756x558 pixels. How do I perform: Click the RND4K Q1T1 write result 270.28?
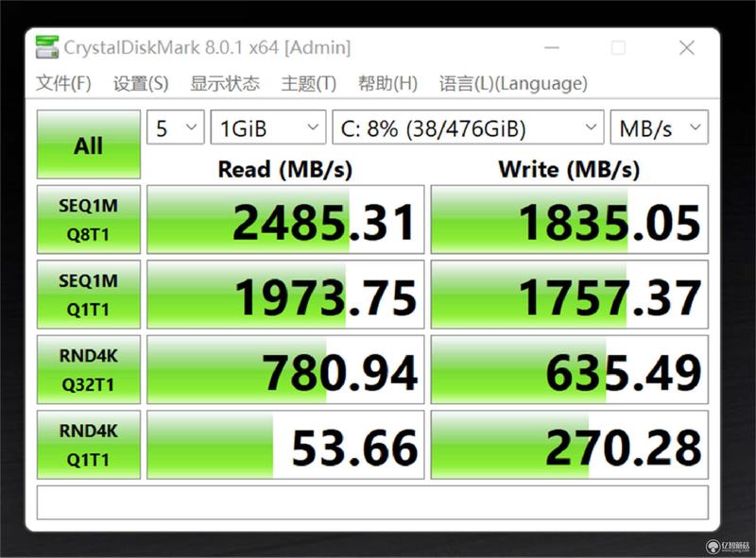(x=570, y=446)
